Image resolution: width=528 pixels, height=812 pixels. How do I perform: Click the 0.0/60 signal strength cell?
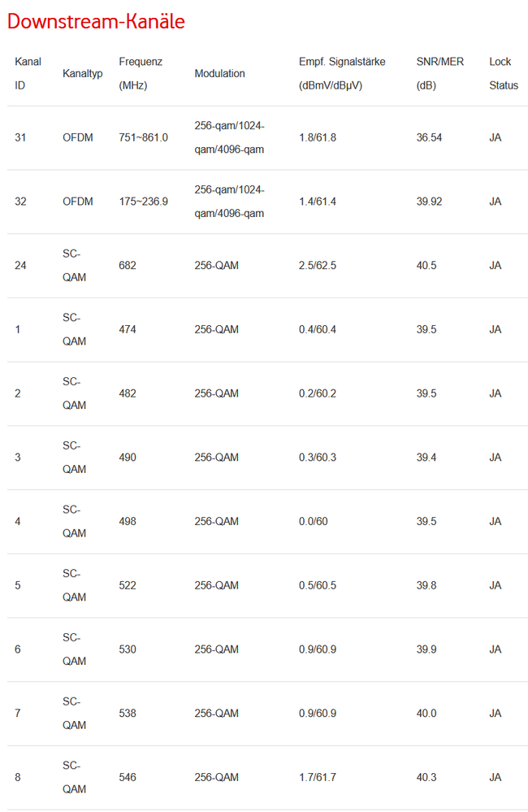tap(313, 522)
